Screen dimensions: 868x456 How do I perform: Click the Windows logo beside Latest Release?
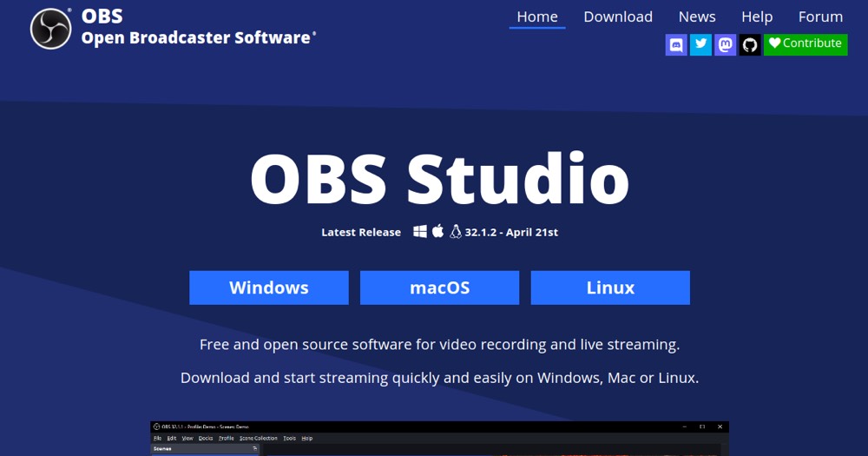click(x=420, y=232)
